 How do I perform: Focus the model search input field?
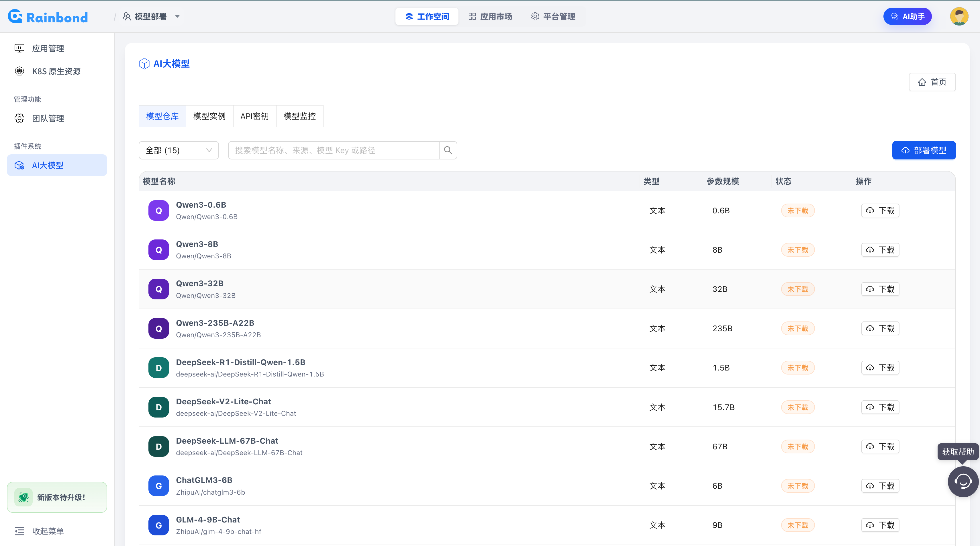334,150
